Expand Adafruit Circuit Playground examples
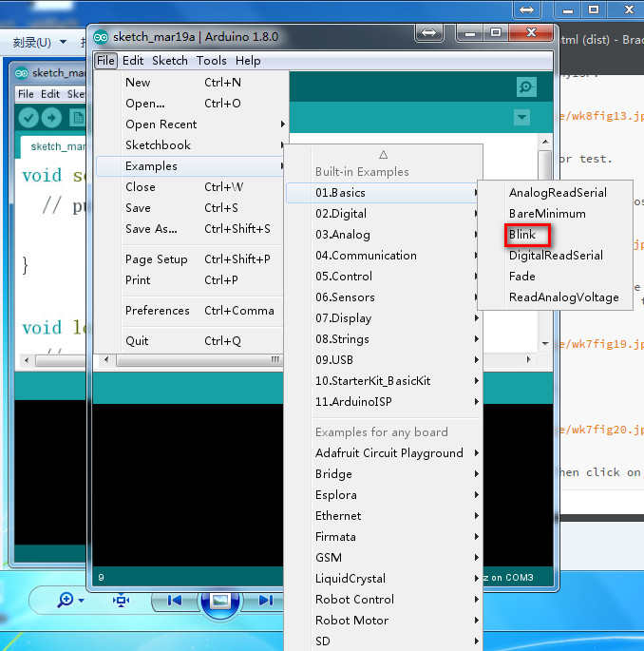This screenshot has height=651, width=644. click(384, 453)
